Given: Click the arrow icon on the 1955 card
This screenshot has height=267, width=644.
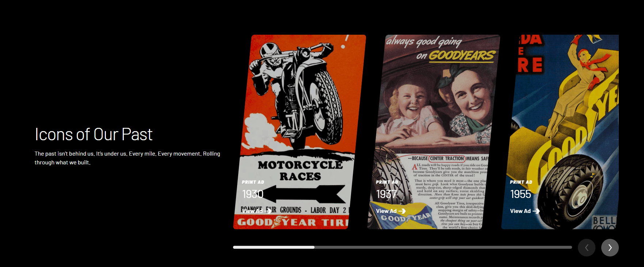Looking at the screenshot, I should pyautogui.click(x=536, y=211).
